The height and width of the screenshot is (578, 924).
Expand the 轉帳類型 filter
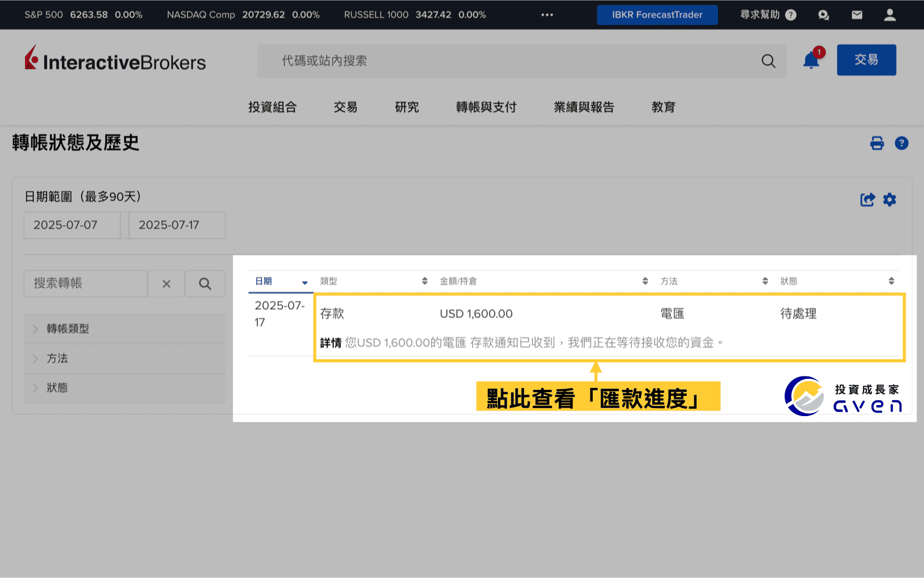(x=125, y=329)
